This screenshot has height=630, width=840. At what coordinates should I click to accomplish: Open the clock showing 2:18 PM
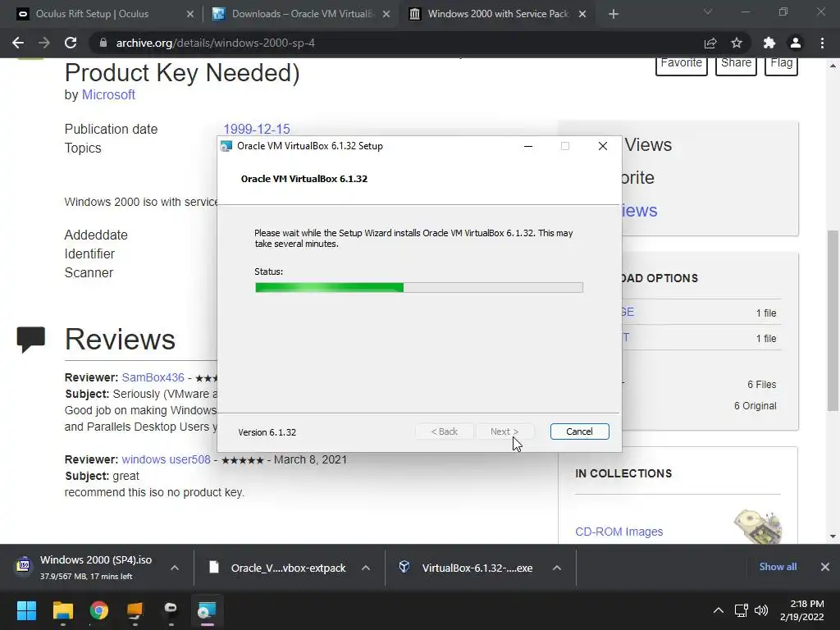[802, 610]
